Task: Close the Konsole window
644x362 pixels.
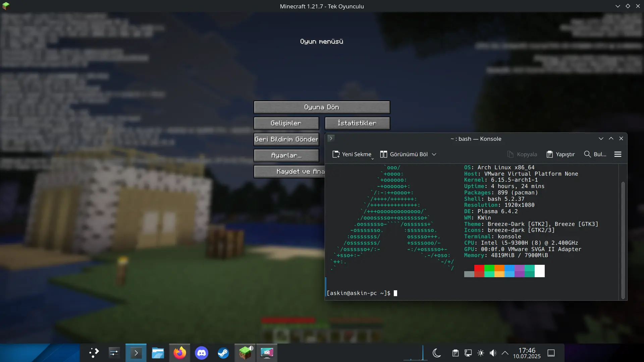Action: pos(621,138)
